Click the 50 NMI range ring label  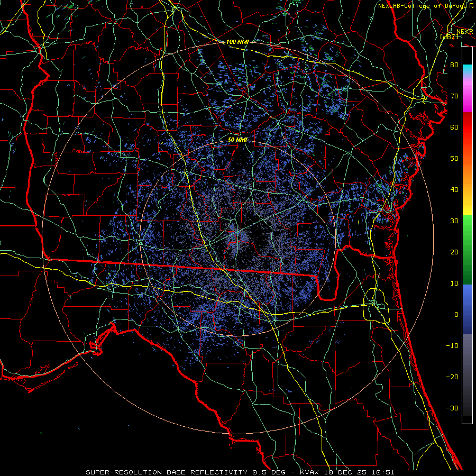[237, 140]
